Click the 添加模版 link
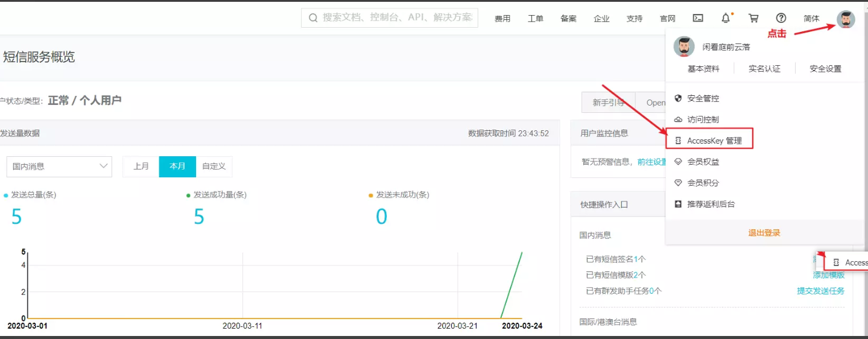Screen dimensions: 868x339 tap(829, 275)
